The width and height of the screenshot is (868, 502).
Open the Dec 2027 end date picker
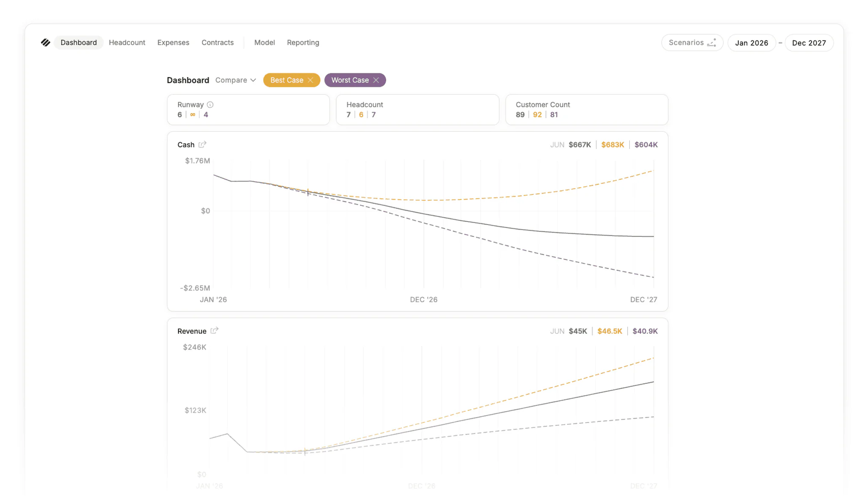(809, 43)
